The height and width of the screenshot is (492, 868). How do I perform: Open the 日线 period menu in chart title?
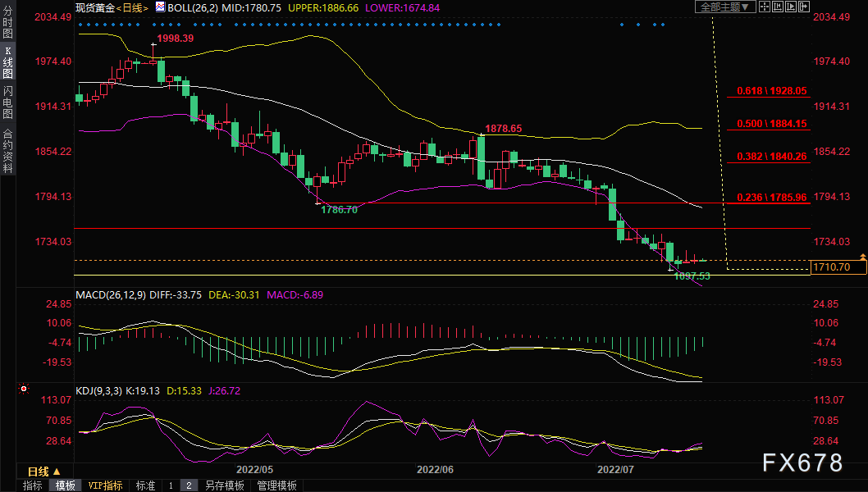[x=132, y=7]
